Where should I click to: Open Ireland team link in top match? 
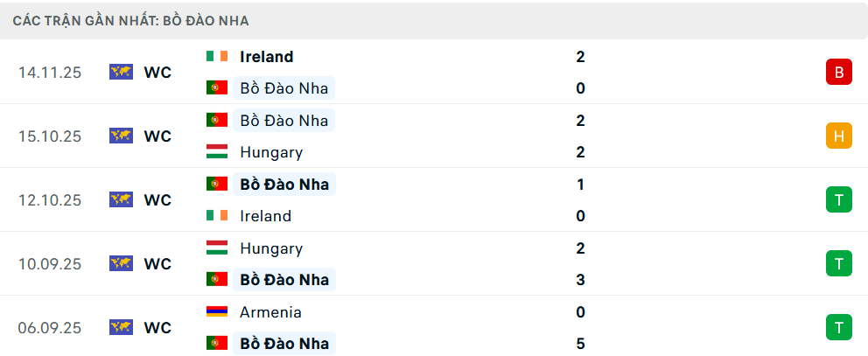267,57
